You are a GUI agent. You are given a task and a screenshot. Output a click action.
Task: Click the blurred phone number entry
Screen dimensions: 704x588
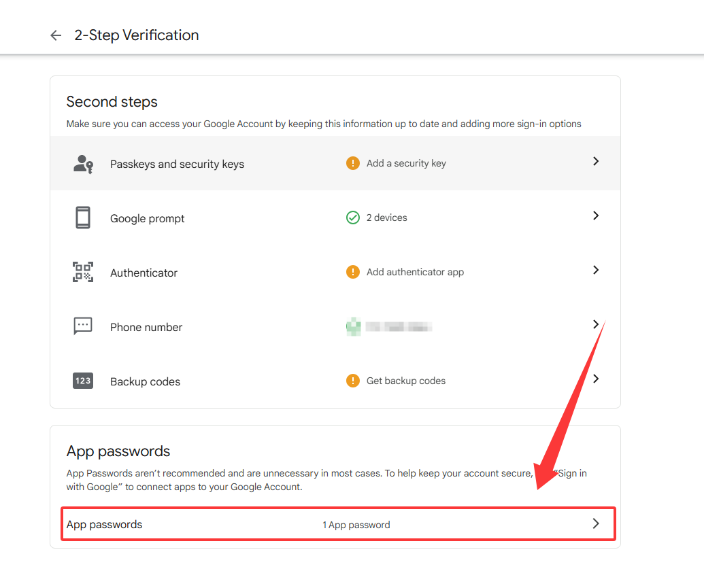(x=389, y=326)
